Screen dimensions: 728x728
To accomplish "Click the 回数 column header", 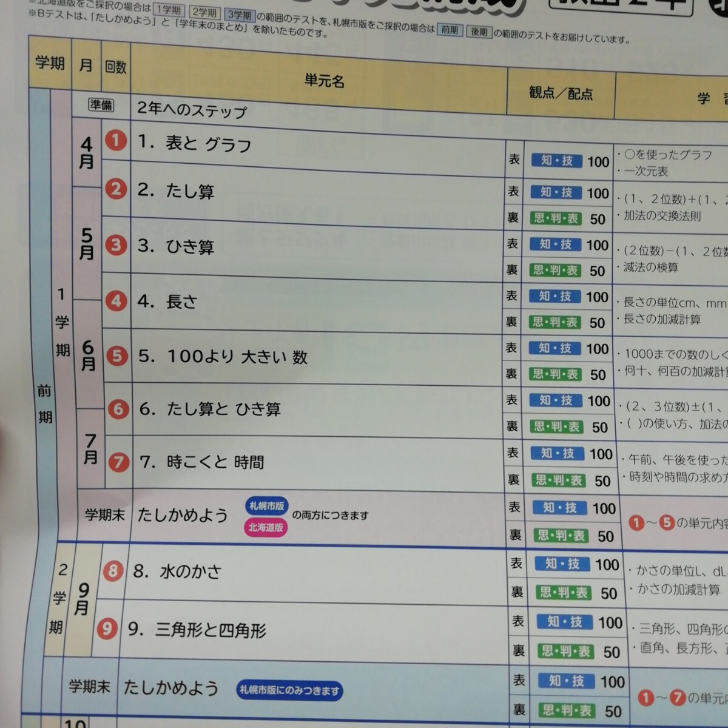I will (x=115, y=66).
